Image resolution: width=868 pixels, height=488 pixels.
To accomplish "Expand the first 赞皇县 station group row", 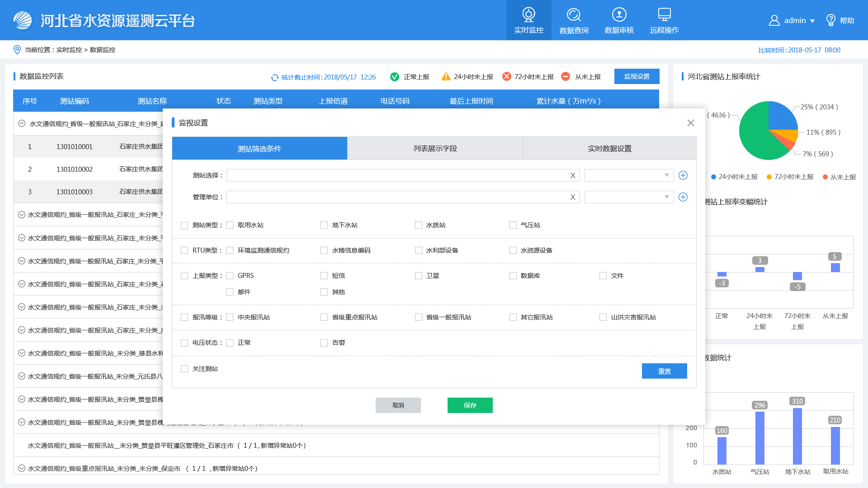I will (x=21, y=399).
